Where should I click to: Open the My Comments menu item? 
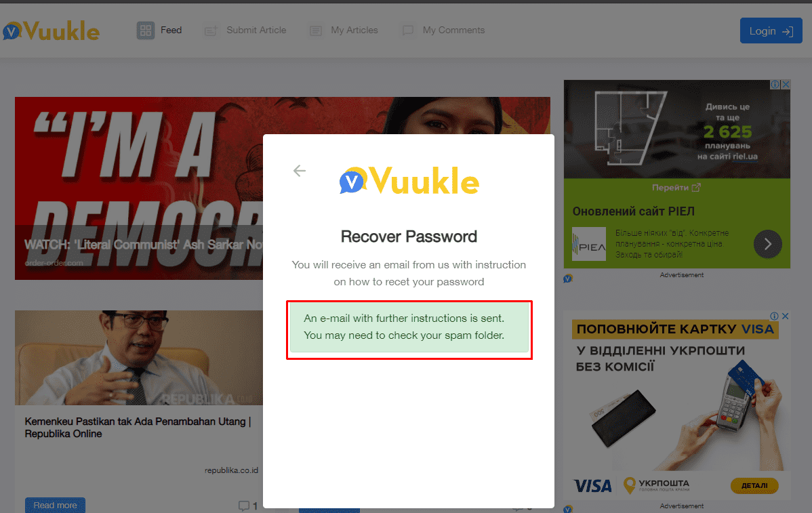click(x=444, y=30)
